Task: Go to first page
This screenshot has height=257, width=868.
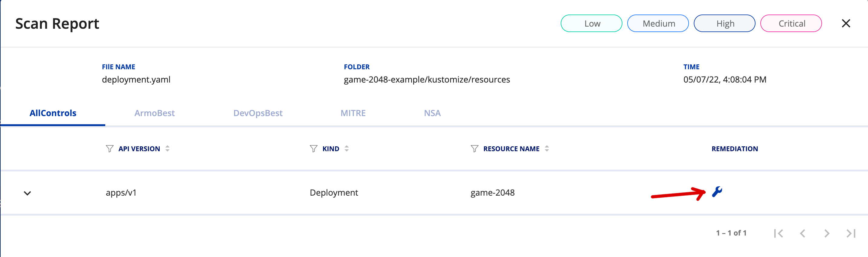Action: 778,233
